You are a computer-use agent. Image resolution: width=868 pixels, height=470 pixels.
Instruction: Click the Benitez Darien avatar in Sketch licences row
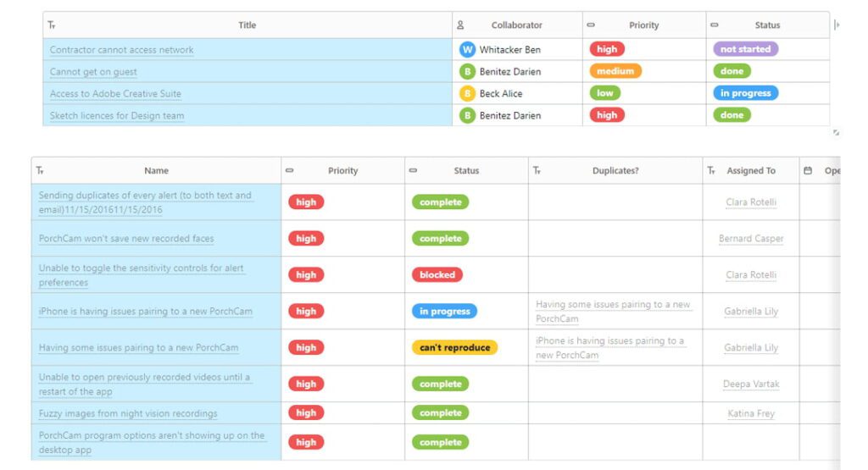click(467, 115)
